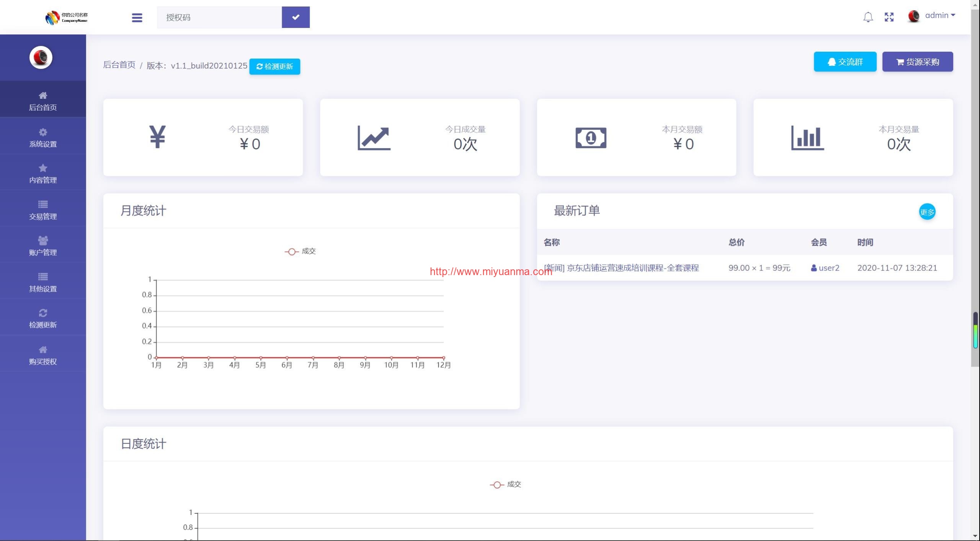Toggle 成交 legend in 日度统计 chart
The height and width of the screenshot is (541, 980).
[505, 485]
